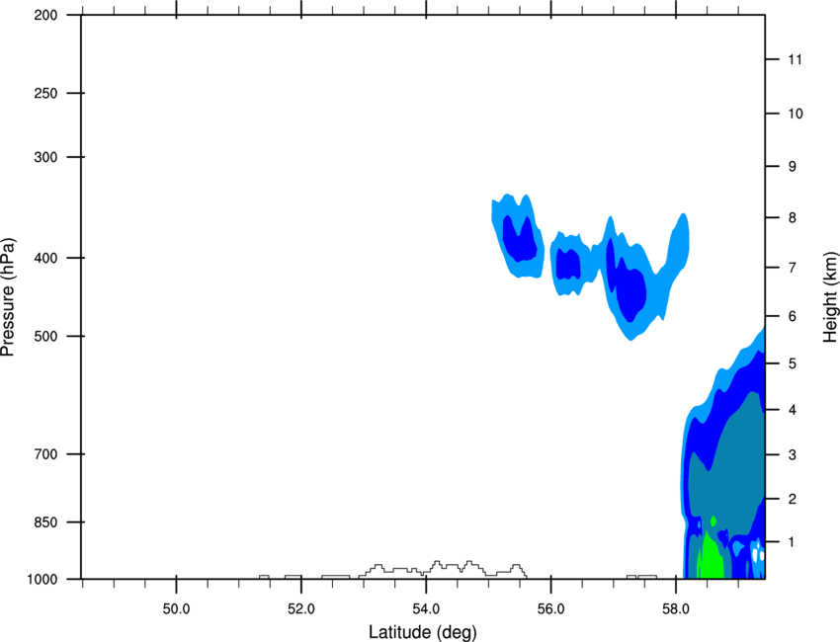The image size is (840, 642).
Task: Click the 11 km height tick label
Action: [x=795, y=59]
